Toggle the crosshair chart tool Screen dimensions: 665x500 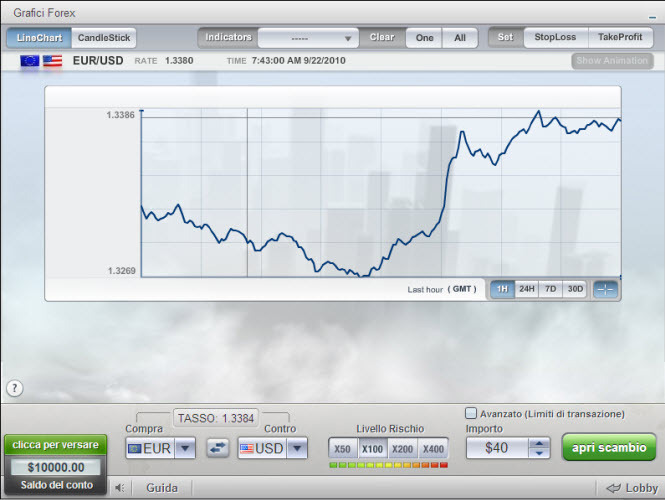point(605,290)
